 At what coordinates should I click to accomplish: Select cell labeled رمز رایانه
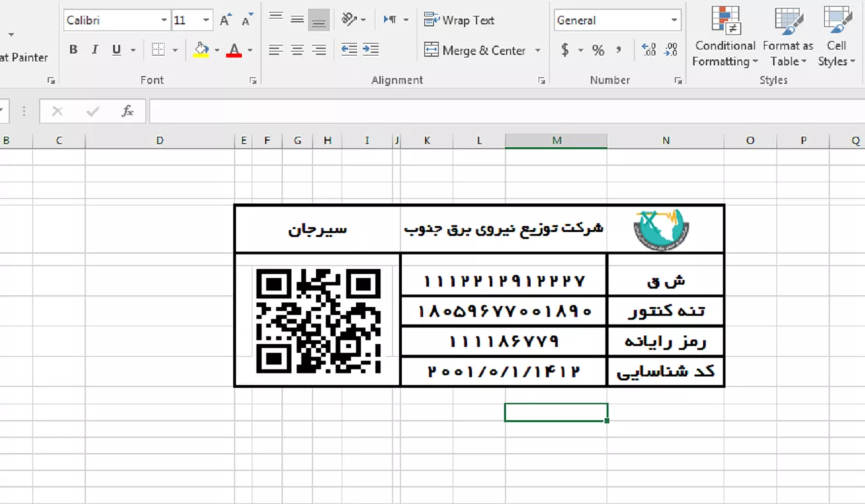click(x=665, y=342)
